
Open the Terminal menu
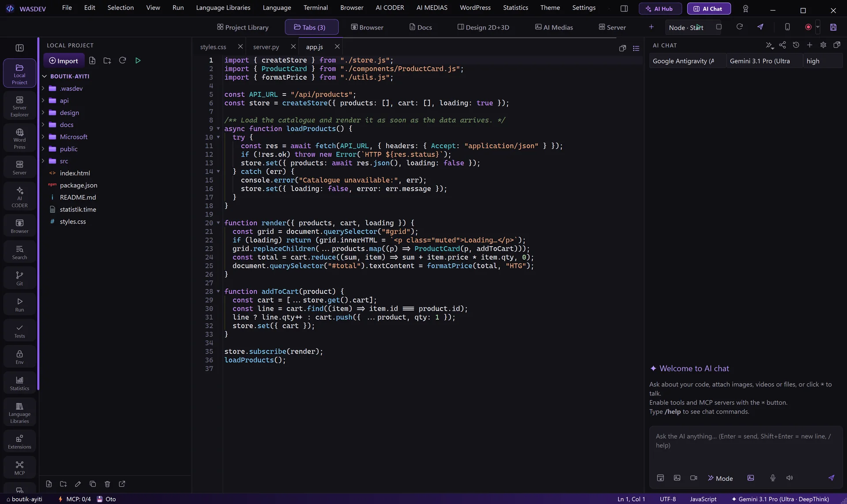(x=315, y=7)
